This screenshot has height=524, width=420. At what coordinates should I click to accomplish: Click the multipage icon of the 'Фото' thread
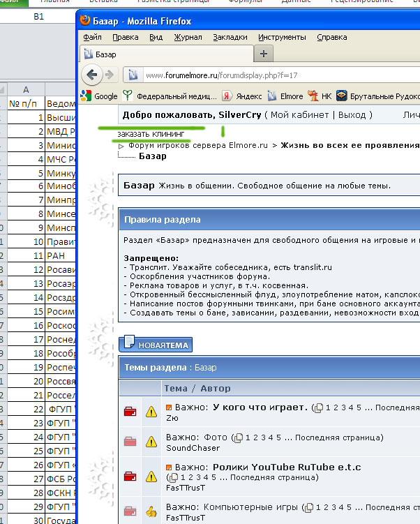tap(238, 437)
